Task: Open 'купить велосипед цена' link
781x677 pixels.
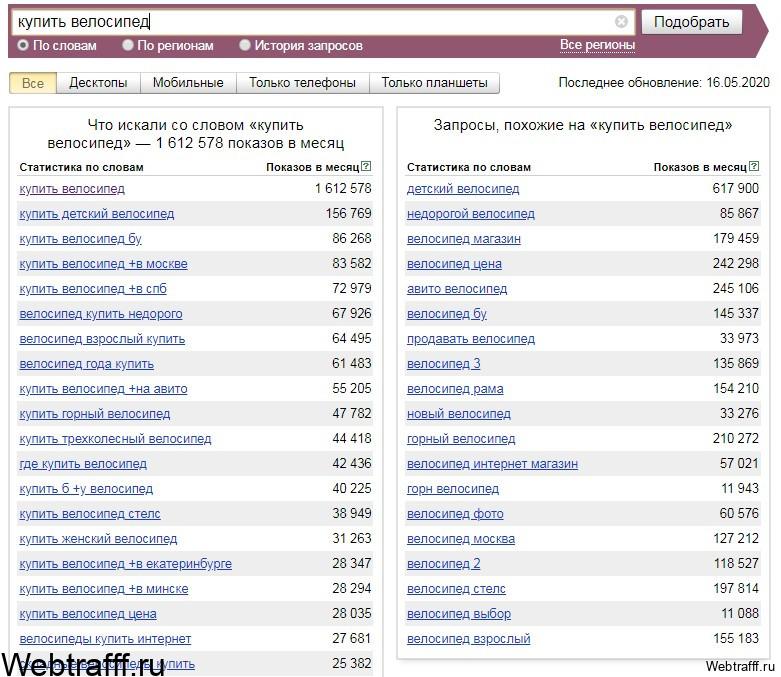Action: 88,614
